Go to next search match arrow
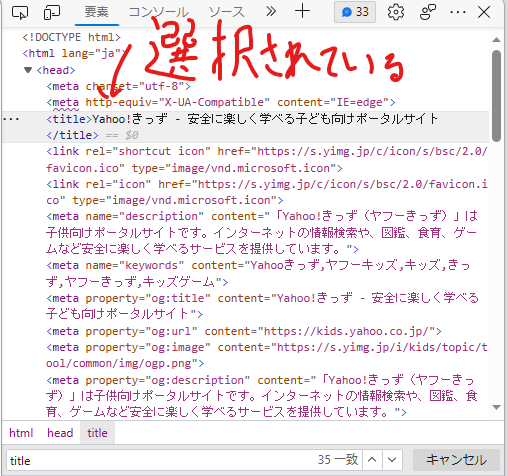 (x=392, y=460)
